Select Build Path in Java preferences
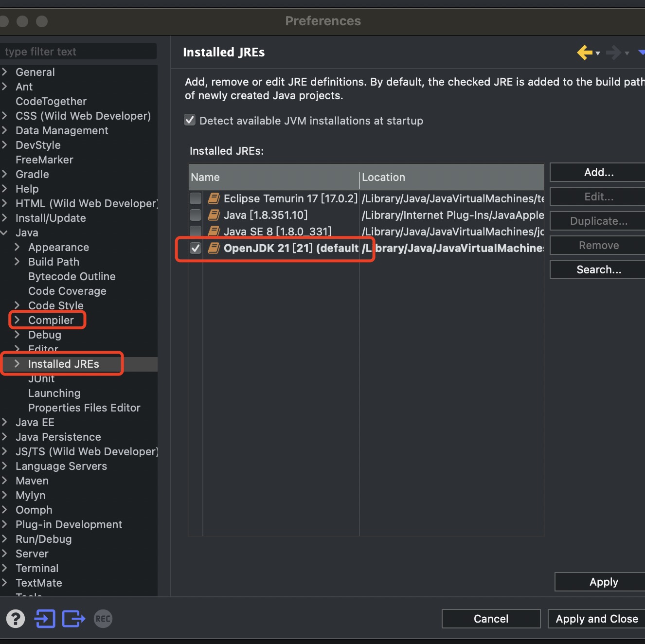 pos(54,262)
